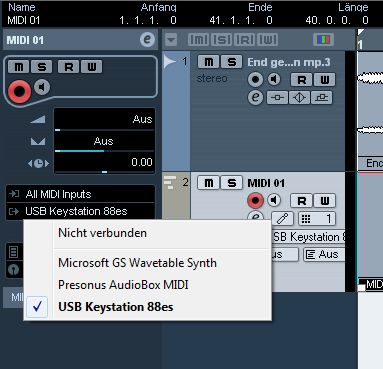Click the sends state icon on audio track 1
The height and width of the screenshot is (369, 383).
coord(321,98)
